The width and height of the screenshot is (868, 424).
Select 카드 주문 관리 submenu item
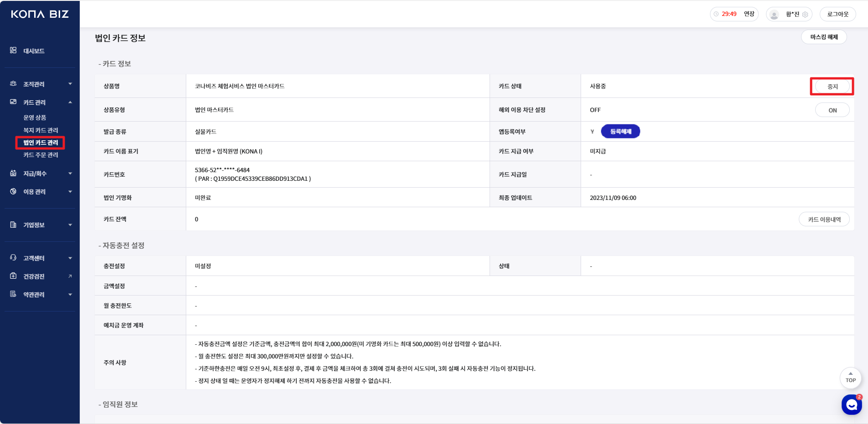[x=41, y=155]
